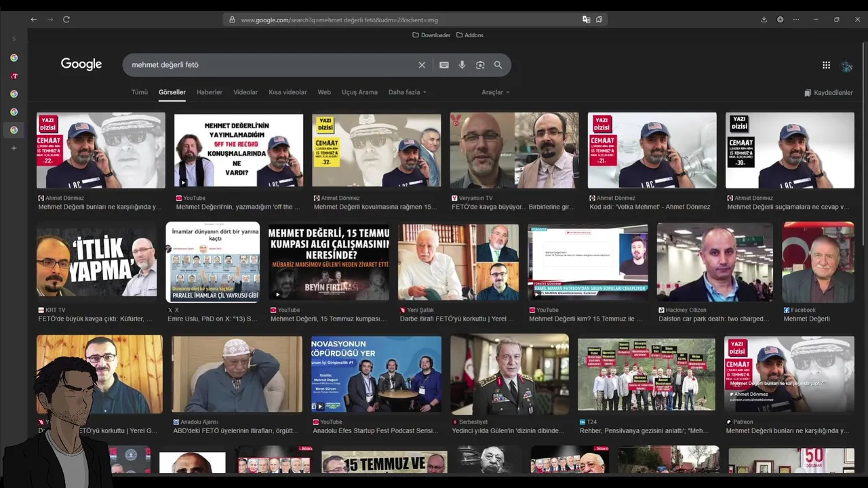The height and width of the screenshot is (488, 868).
Task: Open the Patreon Ahmet Dönmez thumbnail
Action: pyautogui.click(x=789, y=374)
